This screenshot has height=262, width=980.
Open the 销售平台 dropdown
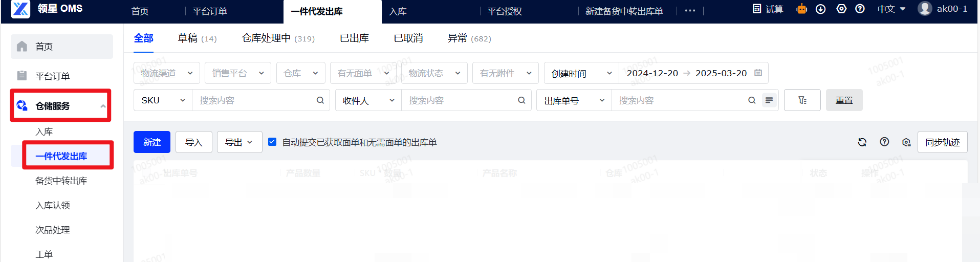[237, 73]
